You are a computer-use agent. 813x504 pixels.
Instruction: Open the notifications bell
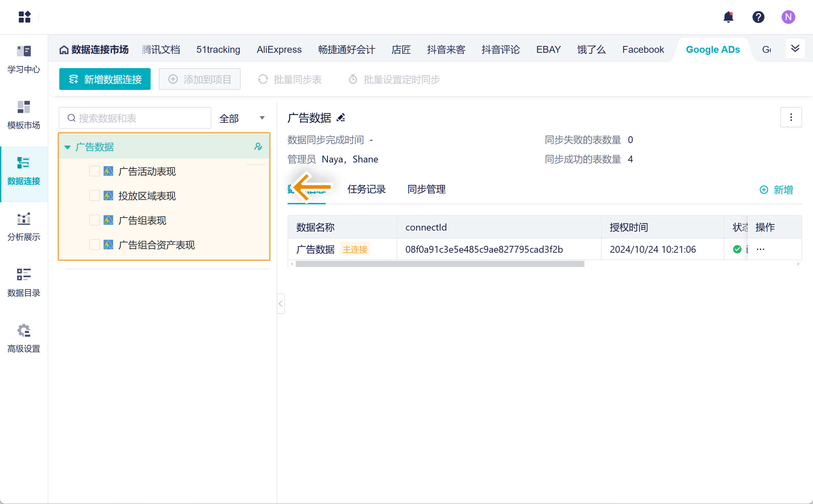point(728,17)
